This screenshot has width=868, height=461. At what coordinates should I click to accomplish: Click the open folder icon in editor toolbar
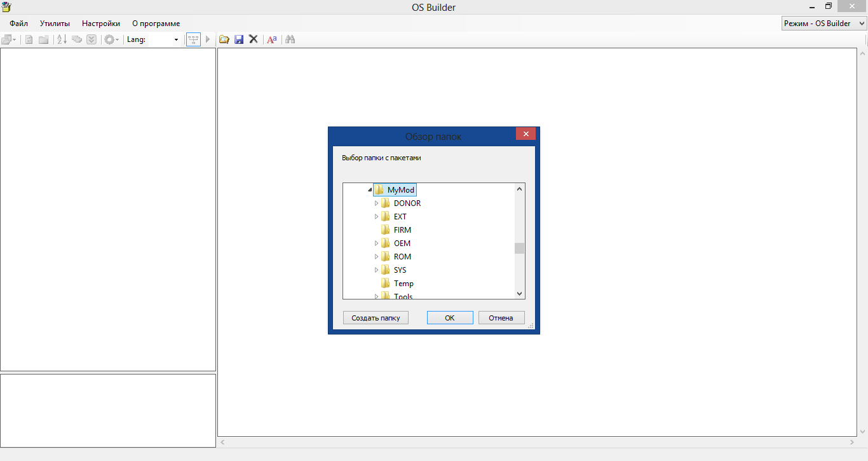(224, 39)
